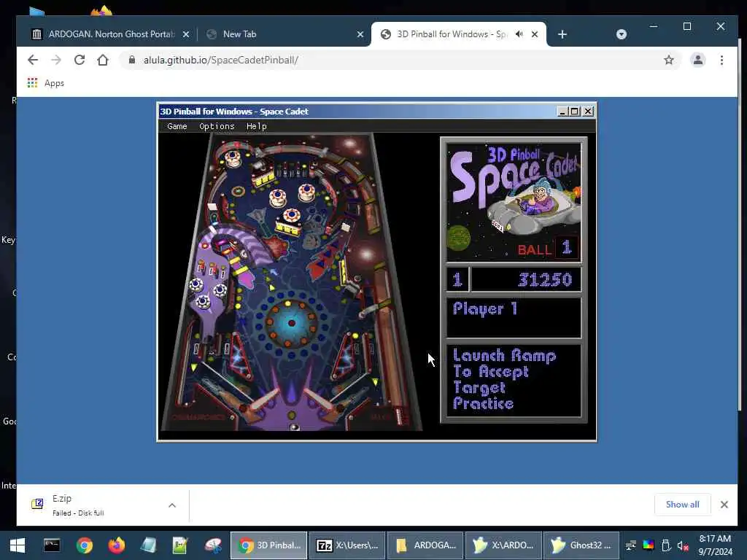Launch Firefox from the taskbar
The width and height of the screenshot is (747, 560).
[x=116, y=545]
